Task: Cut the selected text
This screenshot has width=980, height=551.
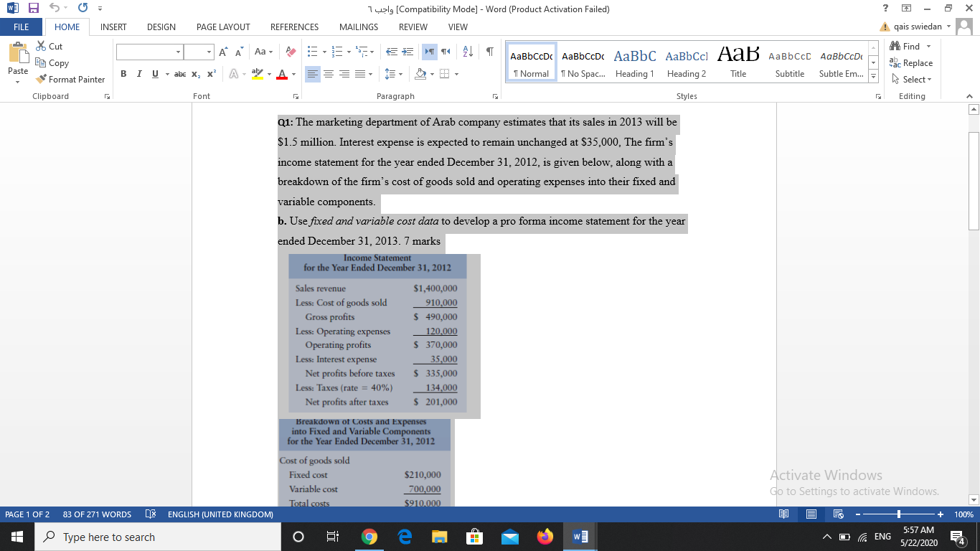Action: point(49,47)
